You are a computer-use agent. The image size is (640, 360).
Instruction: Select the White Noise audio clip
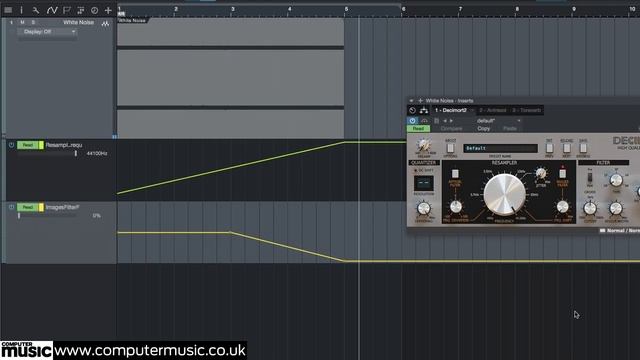(x=231, y=78)
